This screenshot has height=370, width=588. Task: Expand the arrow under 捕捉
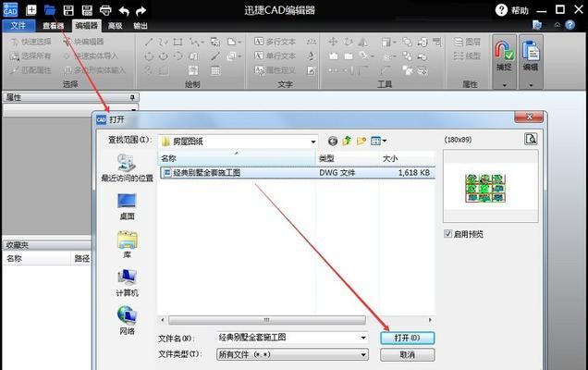tap(505, 85)
